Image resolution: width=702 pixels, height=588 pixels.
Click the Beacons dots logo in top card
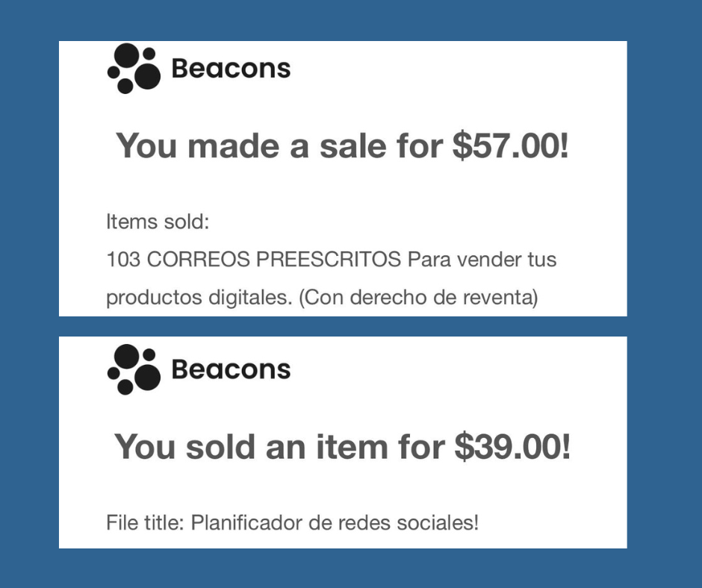pyautogui.click(x=134, y=69)
